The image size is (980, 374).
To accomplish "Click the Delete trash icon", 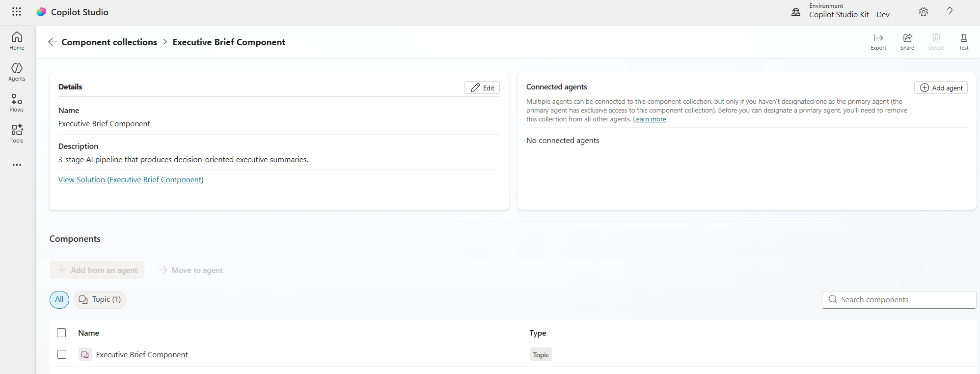I will point(936,42).
